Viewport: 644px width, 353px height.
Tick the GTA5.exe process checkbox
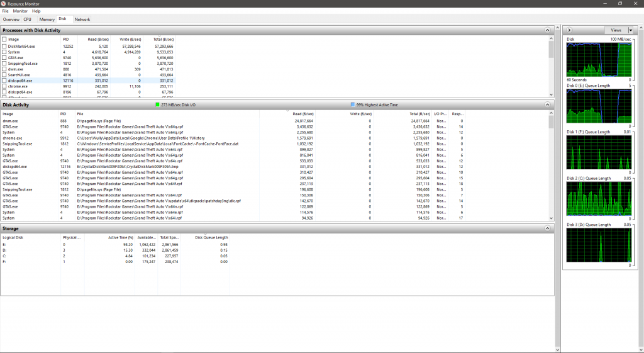(4, 57)
